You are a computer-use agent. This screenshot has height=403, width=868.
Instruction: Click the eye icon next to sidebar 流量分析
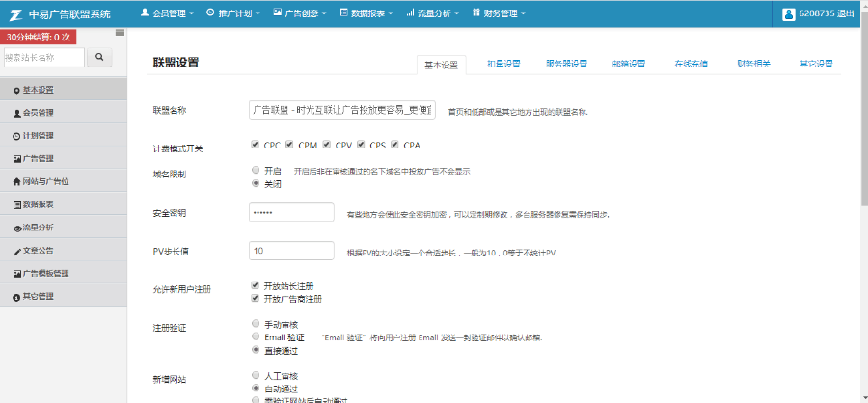point(16,228)
